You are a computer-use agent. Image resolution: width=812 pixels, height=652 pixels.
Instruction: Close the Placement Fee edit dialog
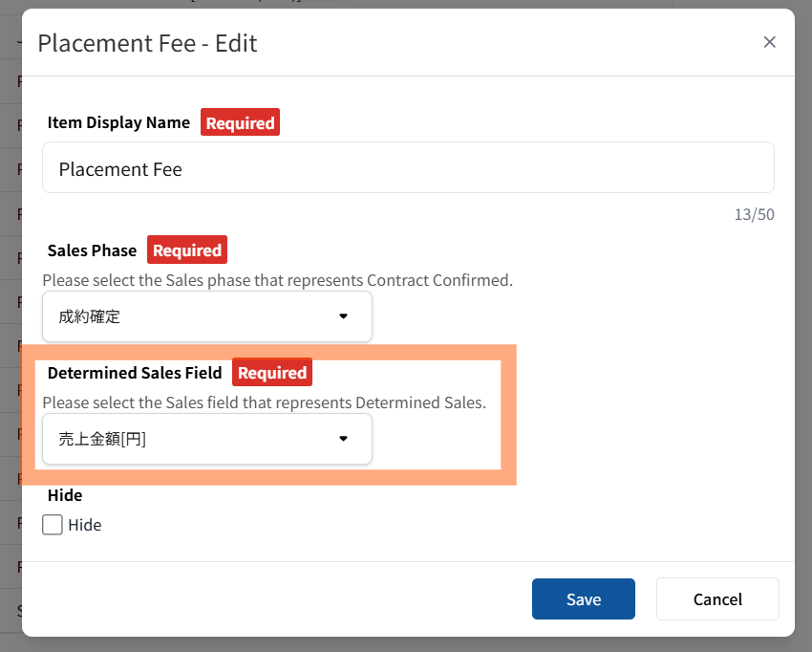(769, 42)
